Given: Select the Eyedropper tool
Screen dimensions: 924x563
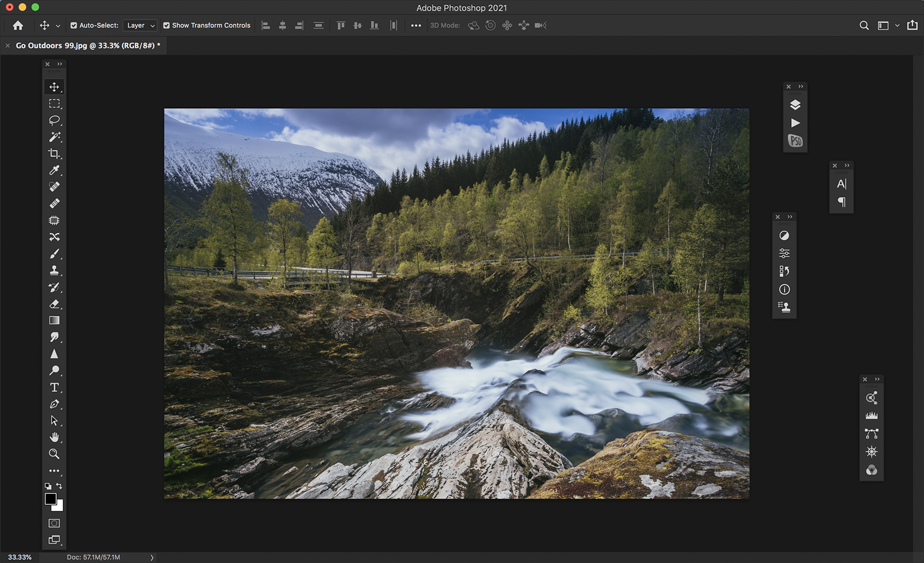Looking at the screenshot, I should click(x=54, y=170).
